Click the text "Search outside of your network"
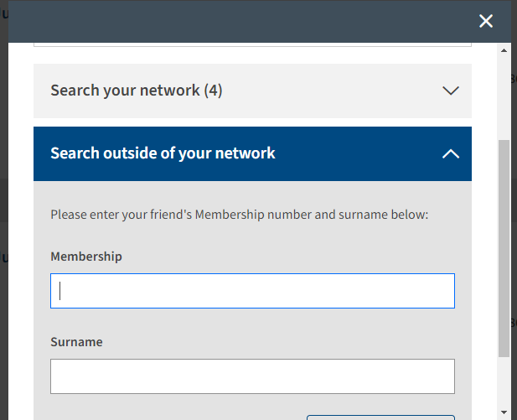 coord(163,153)
